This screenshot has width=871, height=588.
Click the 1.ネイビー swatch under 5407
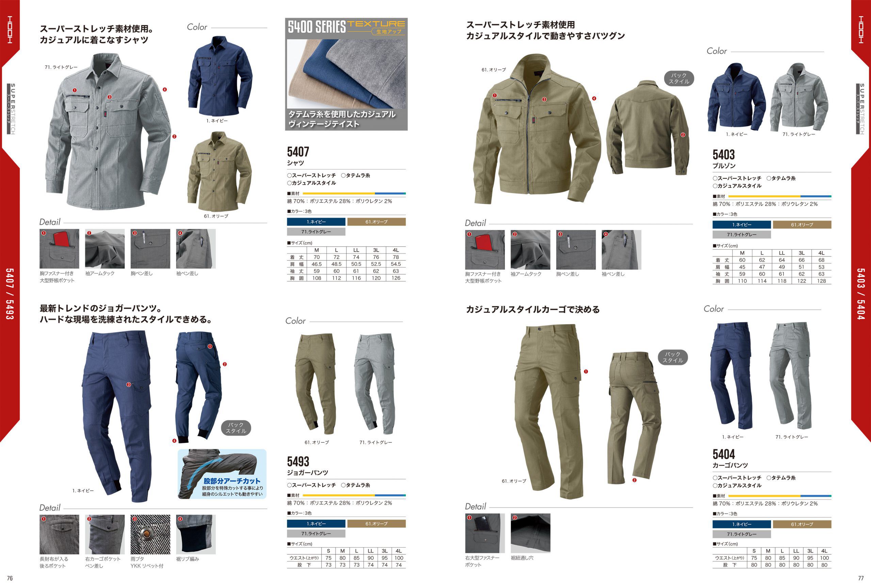[316, 222]
